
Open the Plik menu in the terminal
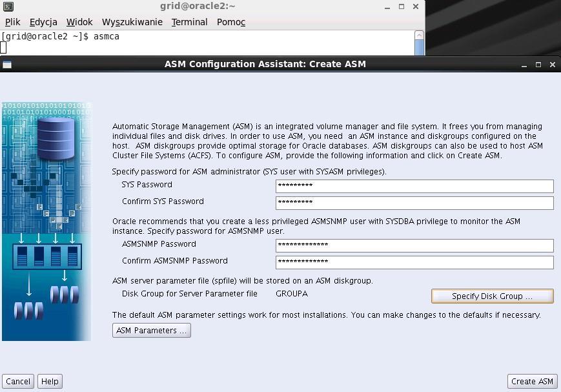tap(12, 22)
